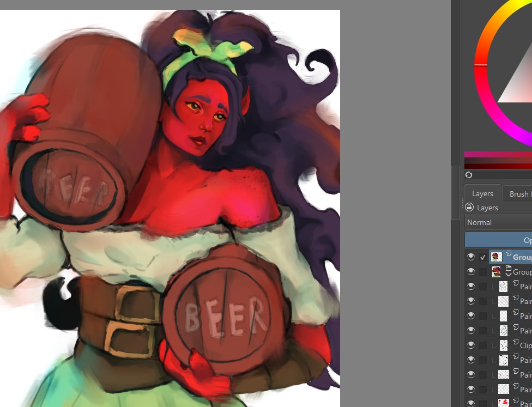Hide the highlighted bold Group layer via its eye
Screen dimensions: 532x407
[471, 257]
